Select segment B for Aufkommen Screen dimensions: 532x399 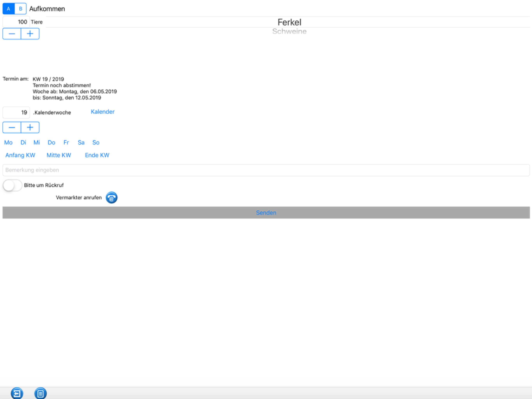click(20, 9)
